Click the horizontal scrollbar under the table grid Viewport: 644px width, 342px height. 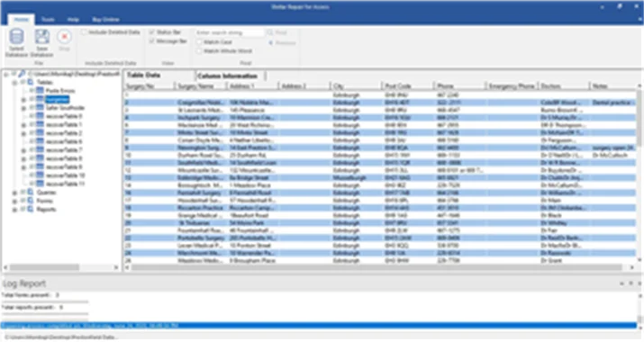376,267
